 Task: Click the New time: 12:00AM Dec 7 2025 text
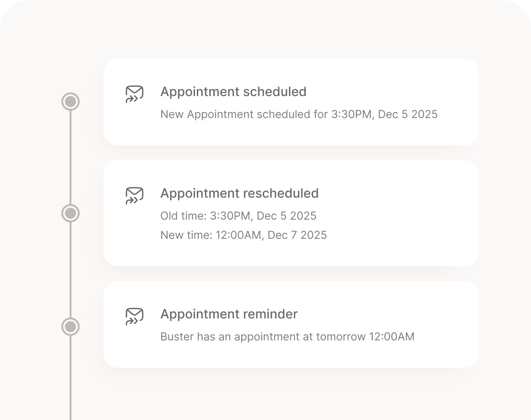(244, 235)
